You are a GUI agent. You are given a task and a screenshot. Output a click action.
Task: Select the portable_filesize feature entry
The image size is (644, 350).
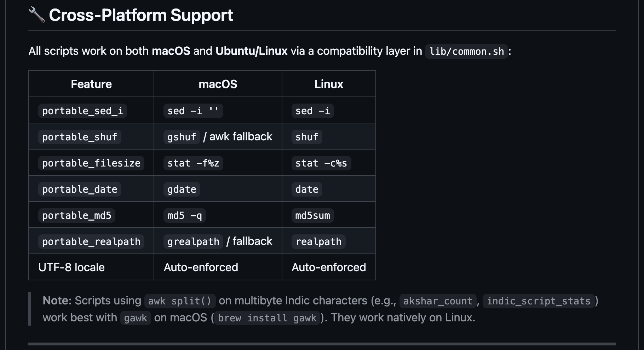(x=91, y=163)
